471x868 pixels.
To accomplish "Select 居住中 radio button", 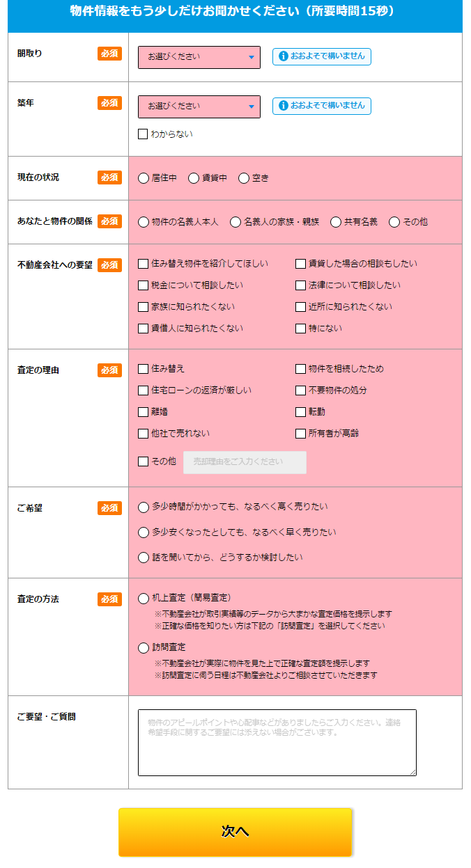I will click(x=144, y=178).
